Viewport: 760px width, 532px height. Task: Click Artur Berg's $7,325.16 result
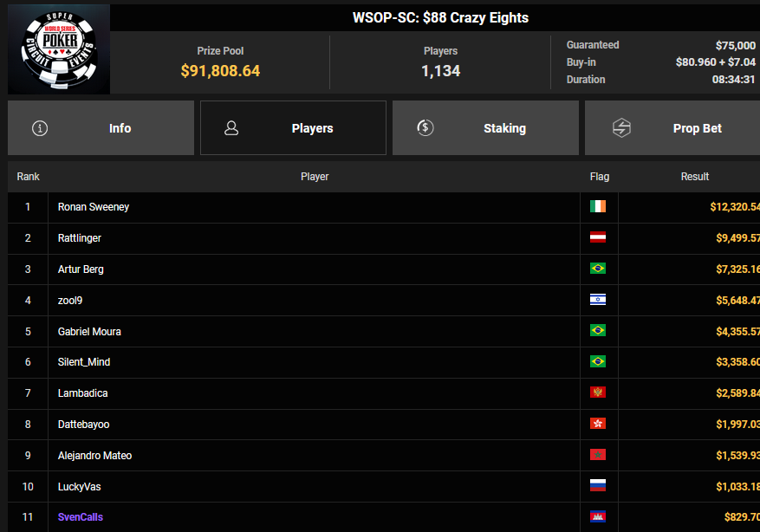click(733, 269)
